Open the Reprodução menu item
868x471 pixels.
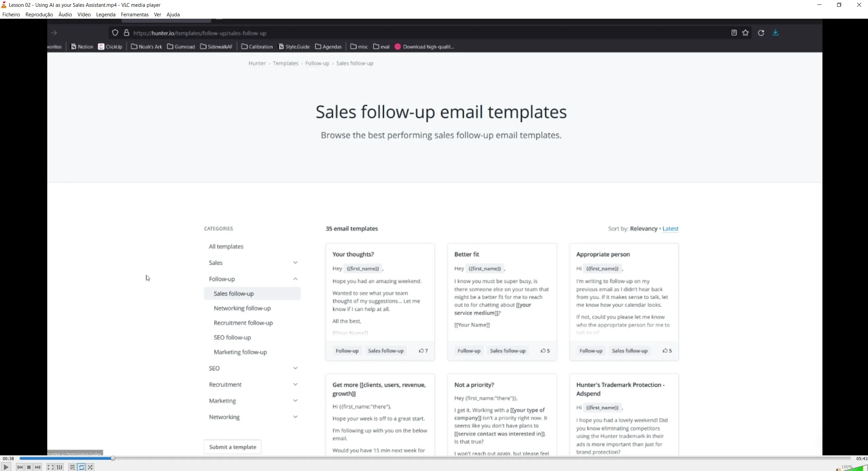39,15
